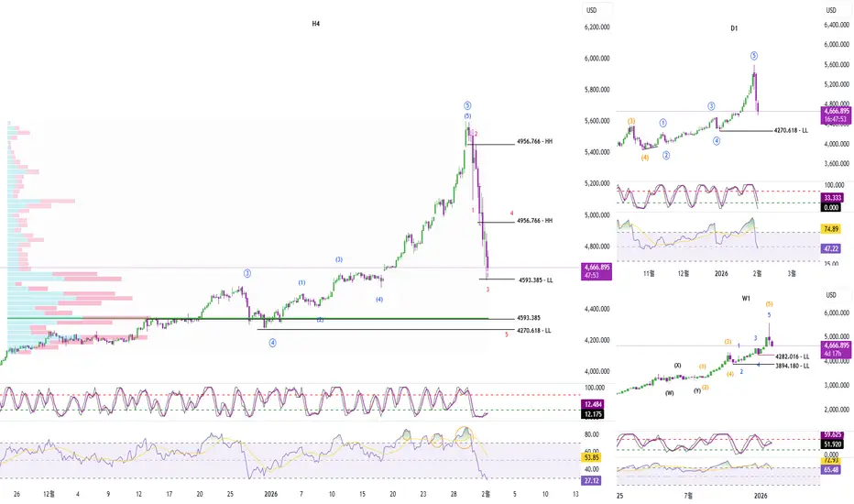Click H4 stochastic value tag 12.484
The width and height of the screenshot is (854, 504).
pos(593,404)
